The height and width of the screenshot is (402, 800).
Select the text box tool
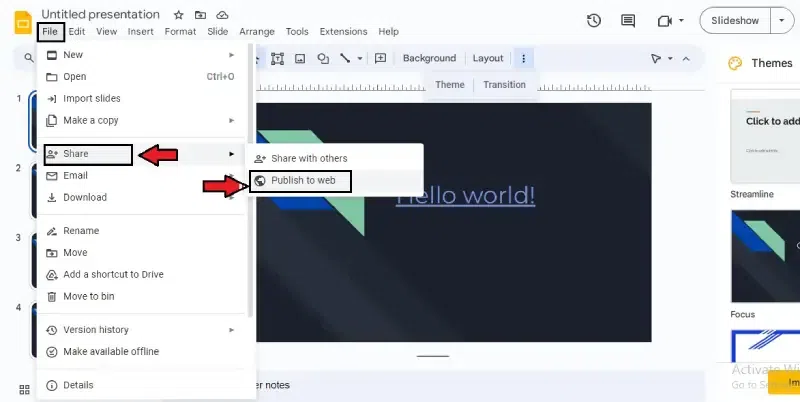click(x=277, y=58)
